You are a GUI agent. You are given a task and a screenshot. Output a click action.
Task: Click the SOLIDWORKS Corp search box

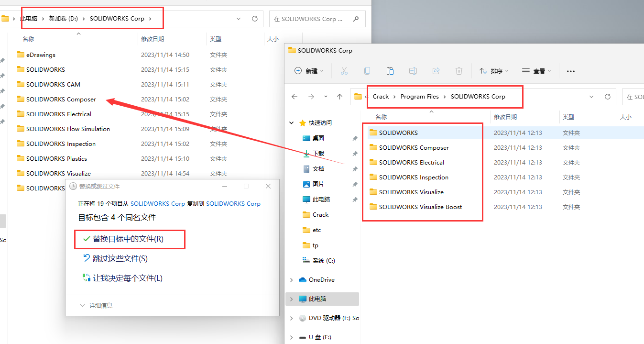(x=317, y=19)
